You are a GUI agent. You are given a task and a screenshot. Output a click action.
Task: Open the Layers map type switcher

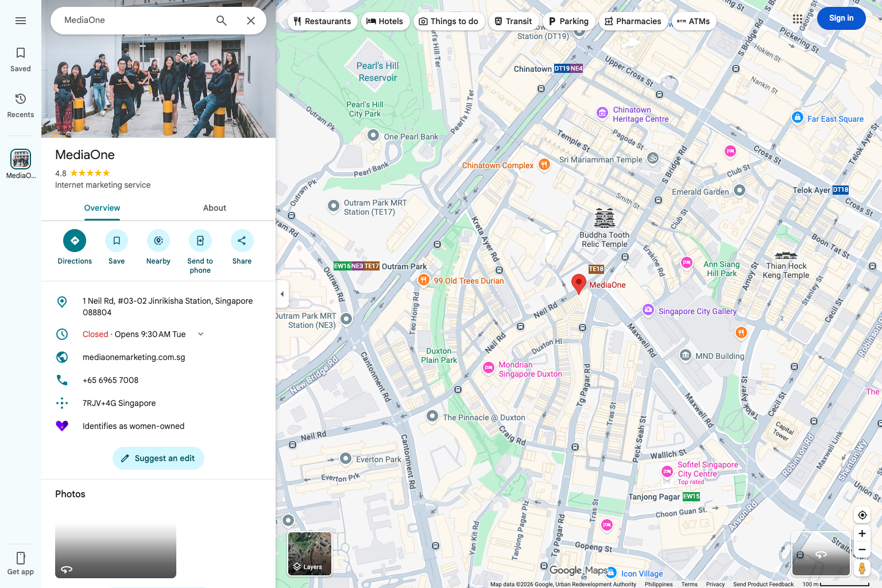tap(310, 554)
